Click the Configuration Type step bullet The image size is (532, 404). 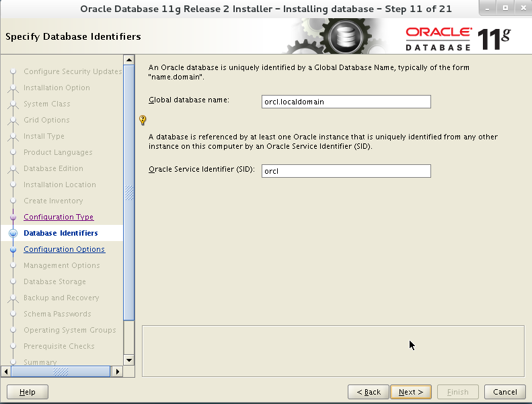[13, 217]
